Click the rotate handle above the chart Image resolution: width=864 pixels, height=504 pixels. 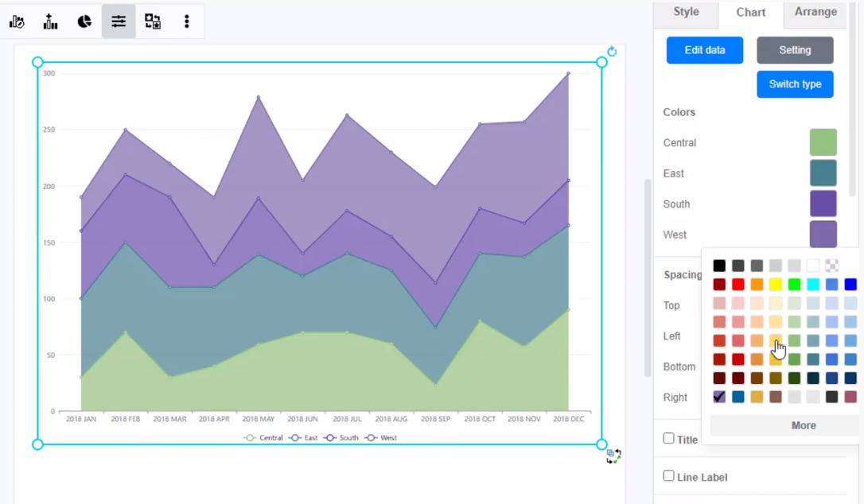click(x=612, y=51)
